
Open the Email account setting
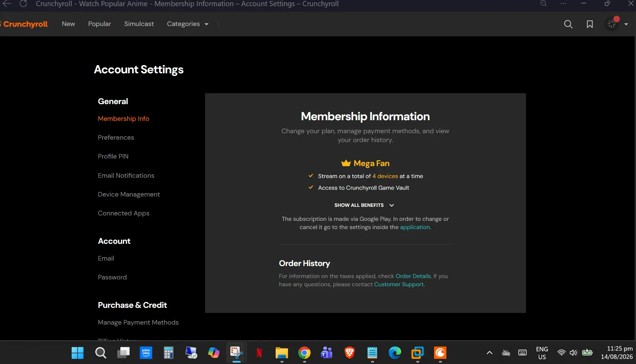(106, 259)
